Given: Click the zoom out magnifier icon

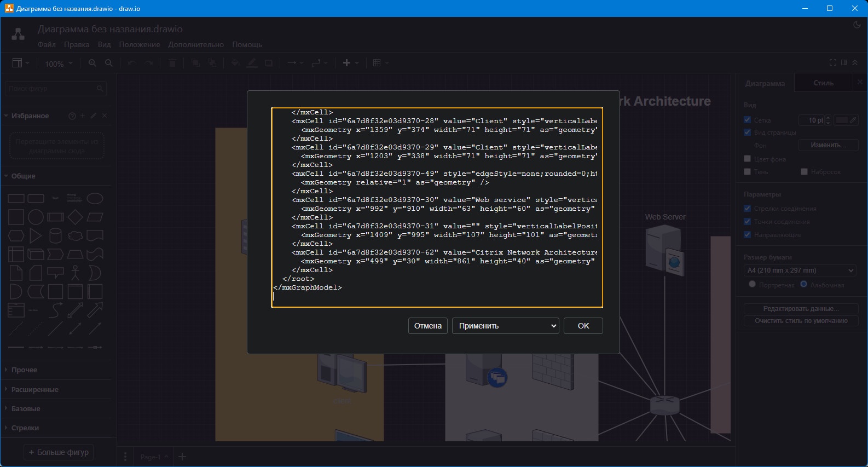Looking at the screenshot, I should (x=109, y=63).
